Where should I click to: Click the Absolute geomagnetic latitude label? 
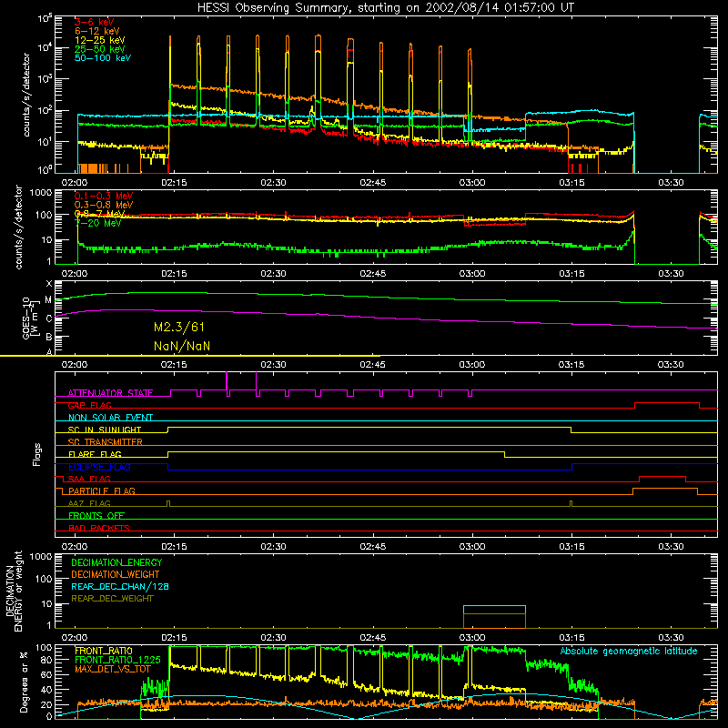point(629,652)
